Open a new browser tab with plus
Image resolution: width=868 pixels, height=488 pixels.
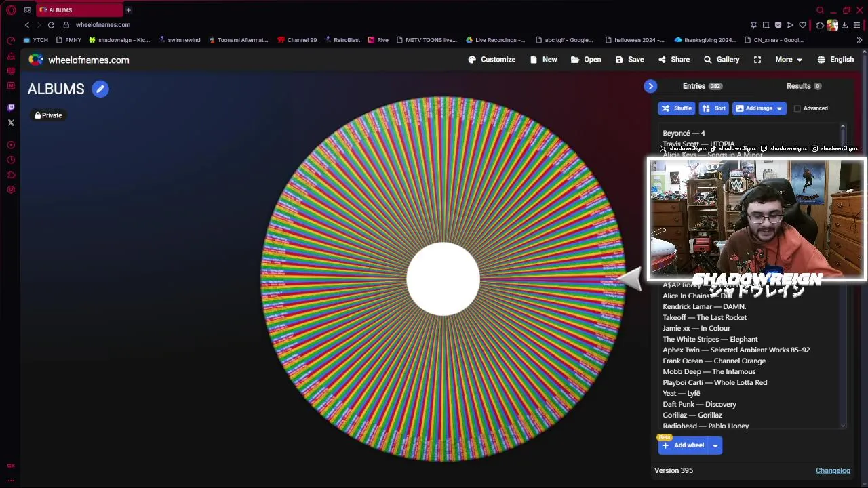coord(128,10)
